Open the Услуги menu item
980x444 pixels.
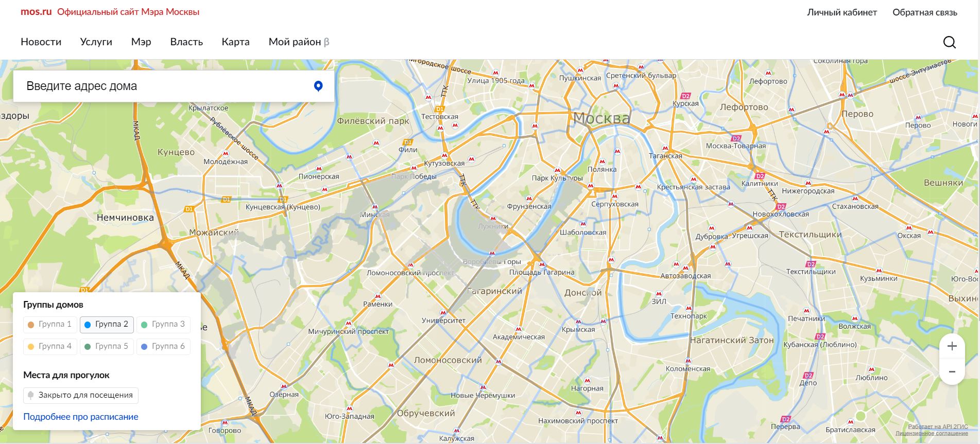(96, 42)
